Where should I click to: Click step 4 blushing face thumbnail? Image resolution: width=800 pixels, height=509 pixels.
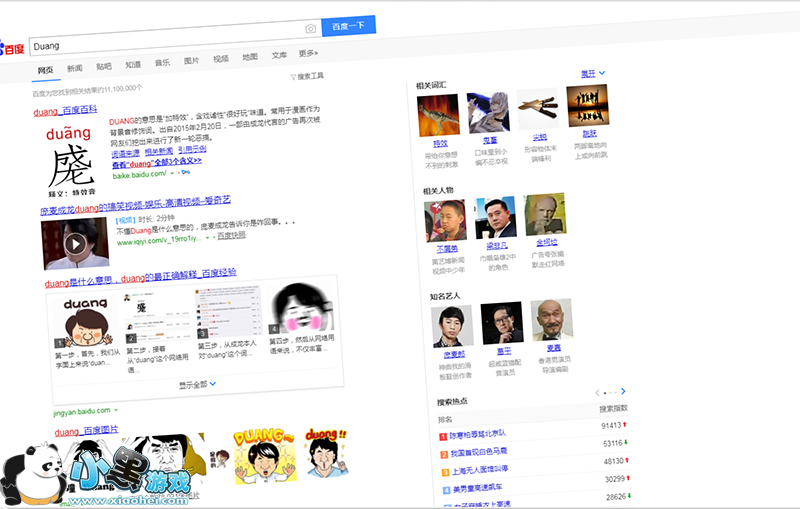tap(301, 308)
